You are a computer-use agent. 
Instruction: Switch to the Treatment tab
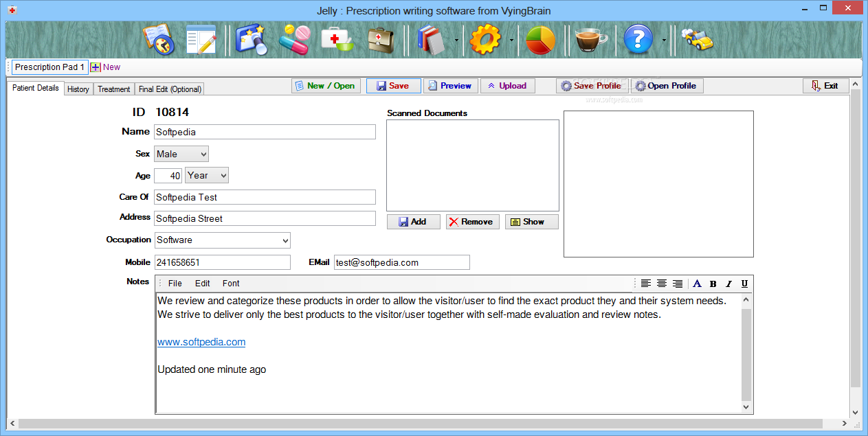pos(114,89)
